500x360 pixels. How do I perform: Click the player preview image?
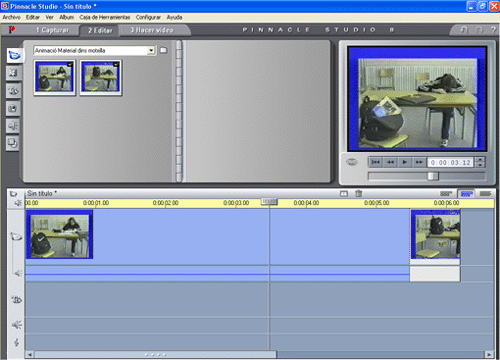[x=417, y=99]
